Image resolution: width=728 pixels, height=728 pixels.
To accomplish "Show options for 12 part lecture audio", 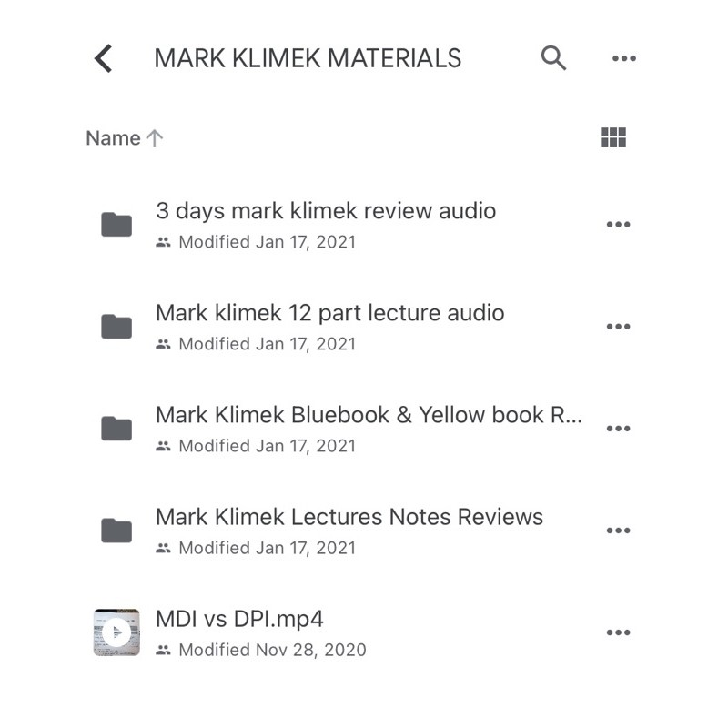I will click(x=618, y=327).
